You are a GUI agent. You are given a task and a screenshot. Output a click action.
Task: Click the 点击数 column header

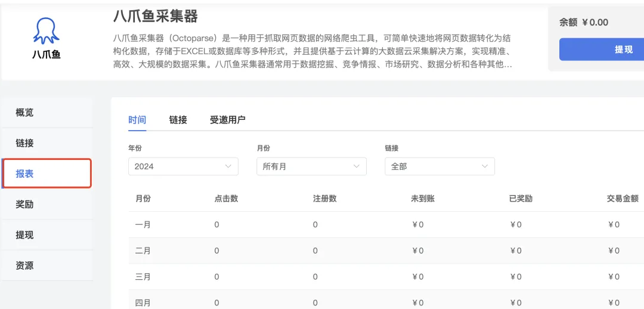[226, 199]
